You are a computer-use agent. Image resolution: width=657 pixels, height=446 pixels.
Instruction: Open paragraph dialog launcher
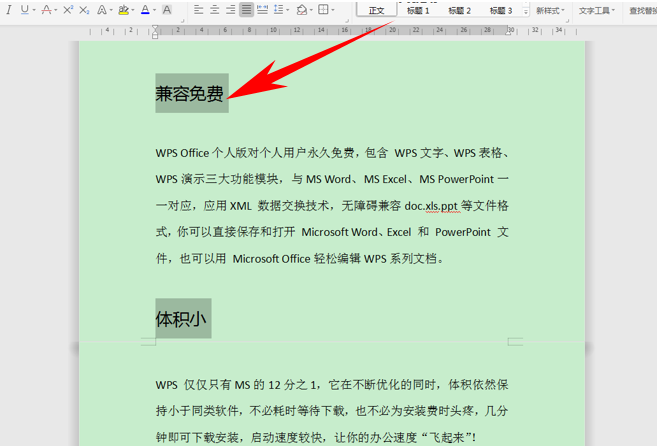347,21
